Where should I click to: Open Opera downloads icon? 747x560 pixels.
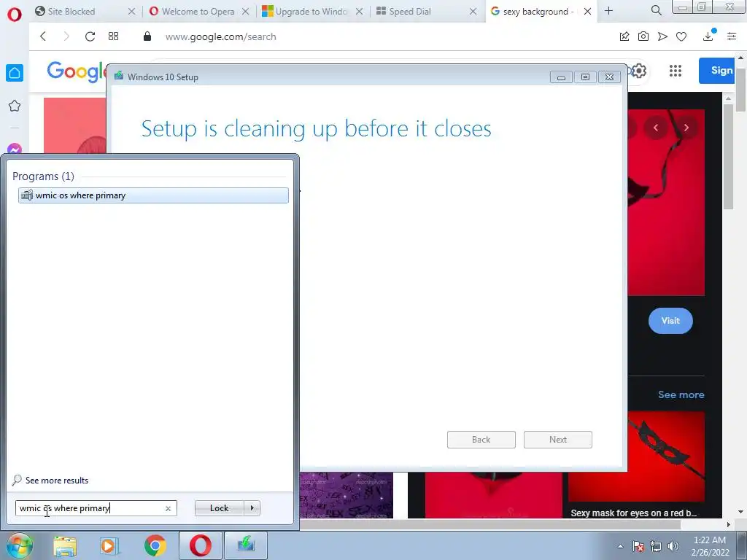[x=708, y=36]
